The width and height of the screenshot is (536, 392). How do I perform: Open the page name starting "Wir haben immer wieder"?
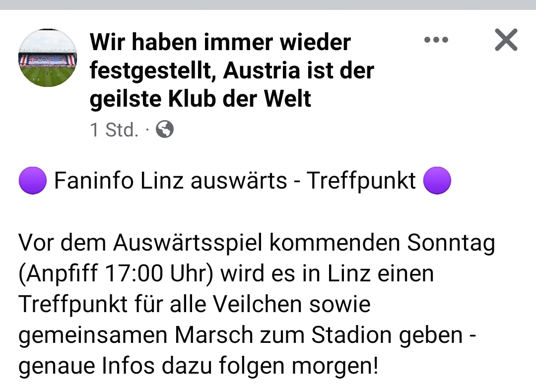click(x=232, y=70)
